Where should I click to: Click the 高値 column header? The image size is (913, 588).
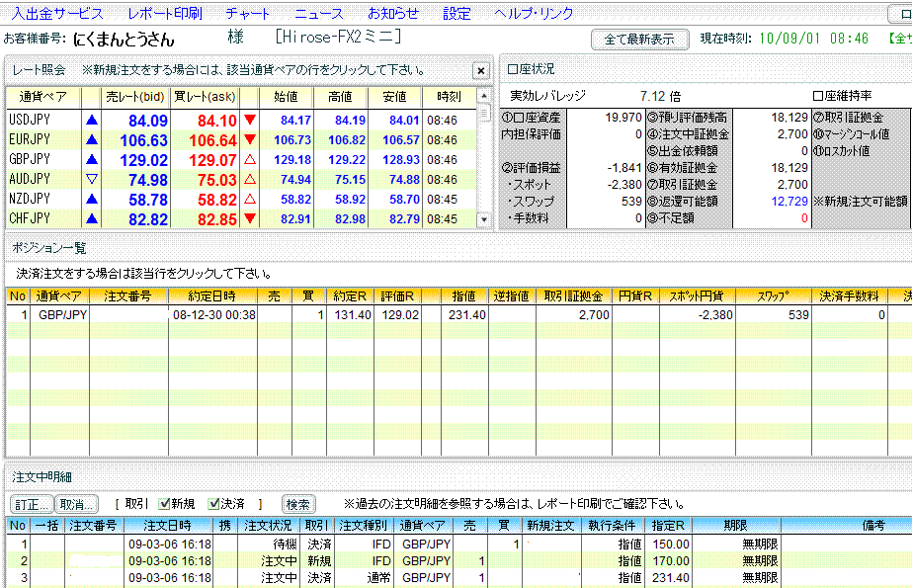340,97
